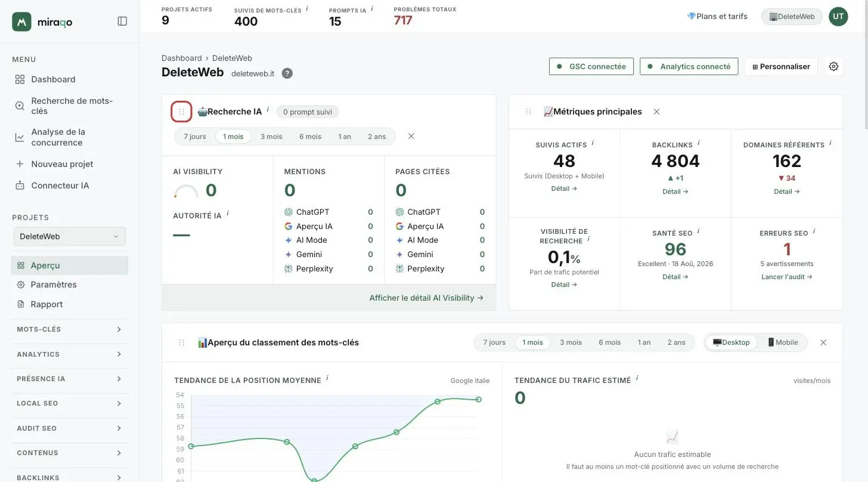Expand the PRÉSENCE IA sidebar section
Viewport: 868px width, 482px height.
pos(70,379)
